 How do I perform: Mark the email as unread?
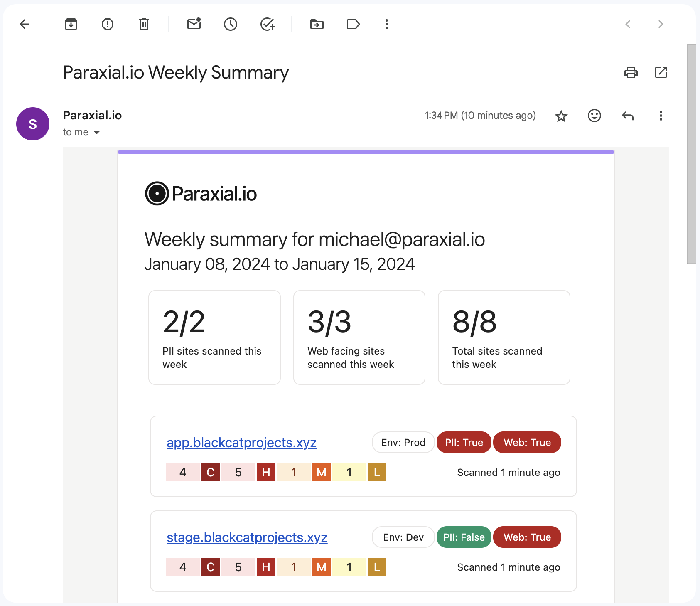pos(194,24)
